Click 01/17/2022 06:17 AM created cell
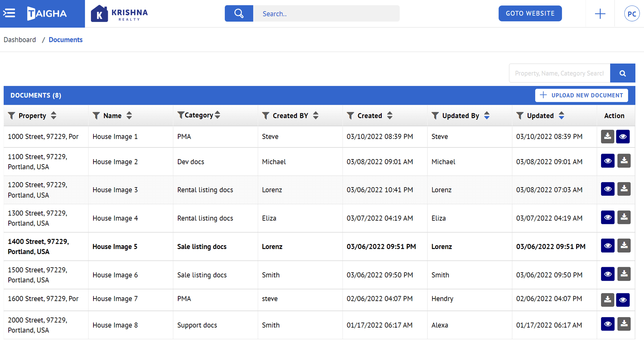The height and width of the screenshot is (360, 644). pos(385,325)
